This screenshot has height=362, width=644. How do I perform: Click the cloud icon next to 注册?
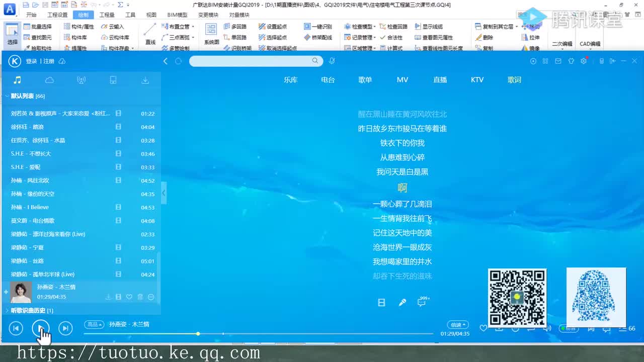click(x=62, y=61)
